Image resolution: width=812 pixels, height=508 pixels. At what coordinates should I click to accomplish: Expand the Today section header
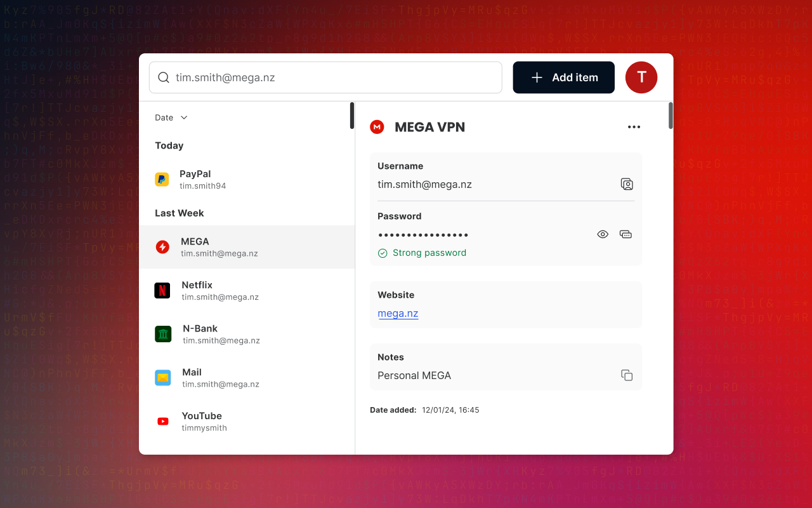(x=169, y=145)
